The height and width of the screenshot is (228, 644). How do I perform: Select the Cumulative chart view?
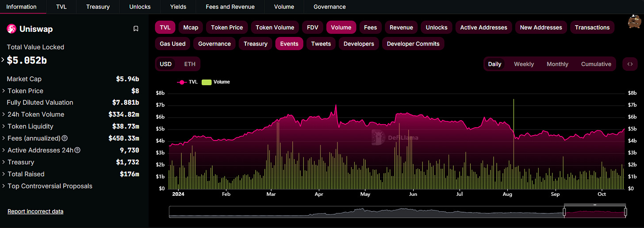pyautogui.click(x=596, y=64)
